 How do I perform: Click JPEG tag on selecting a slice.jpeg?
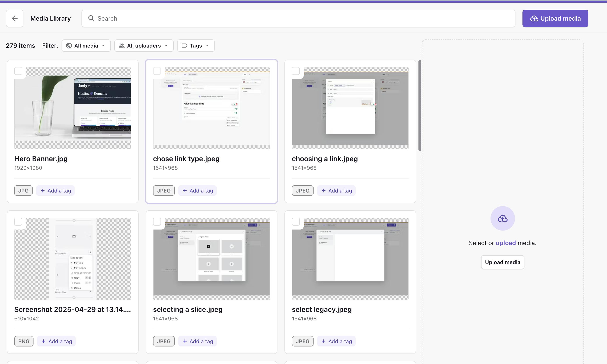[164, 341]
